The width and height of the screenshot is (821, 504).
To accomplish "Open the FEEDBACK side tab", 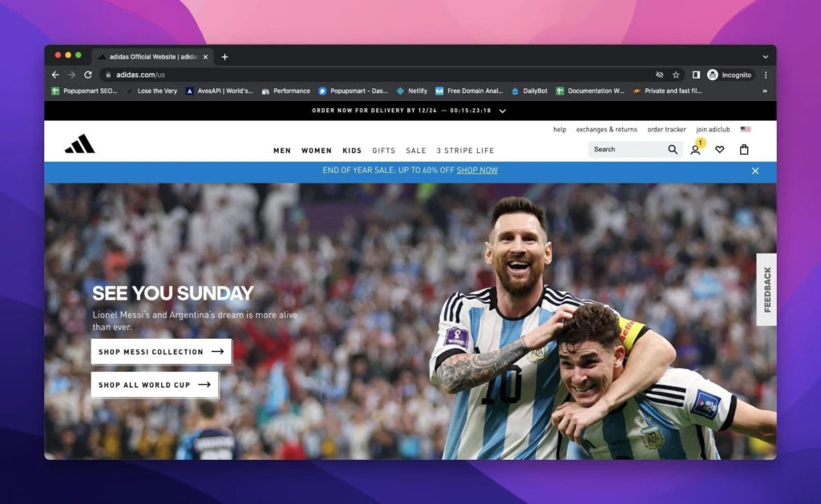I will coord(766,289).
